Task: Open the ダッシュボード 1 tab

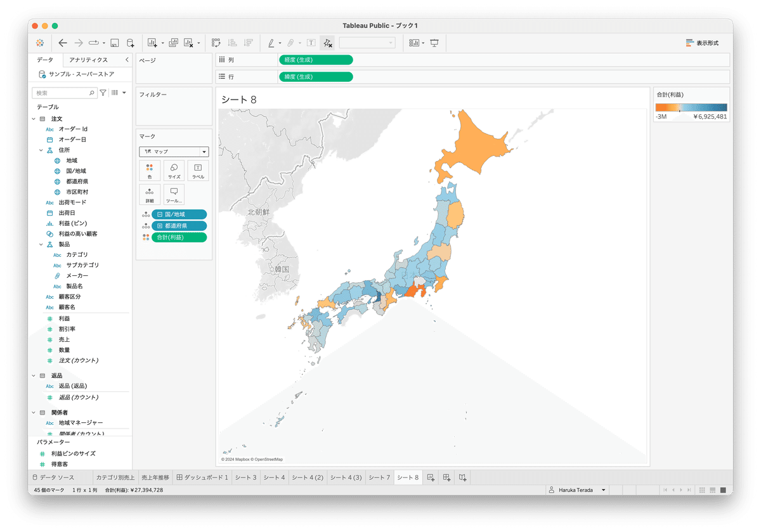Action: 202,477
